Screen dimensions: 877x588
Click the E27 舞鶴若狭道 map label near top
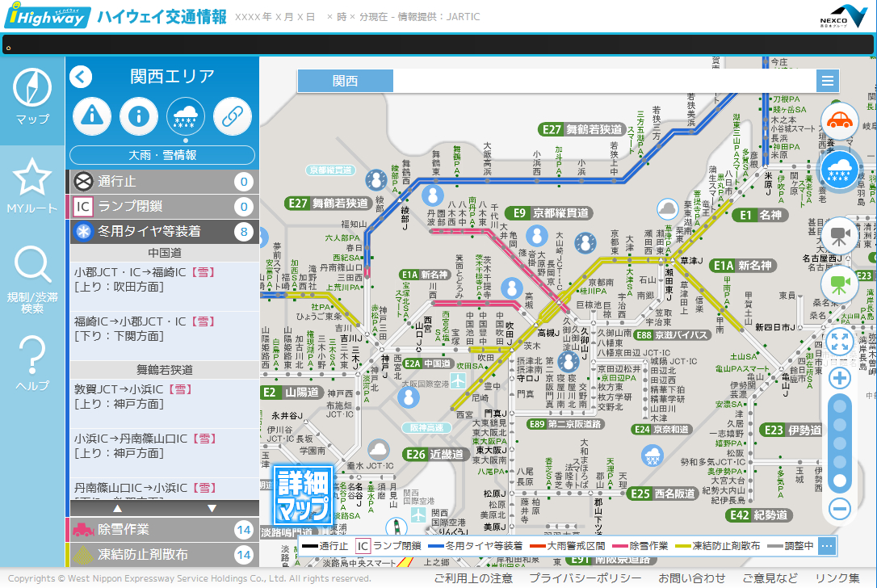tap(581, 130)
